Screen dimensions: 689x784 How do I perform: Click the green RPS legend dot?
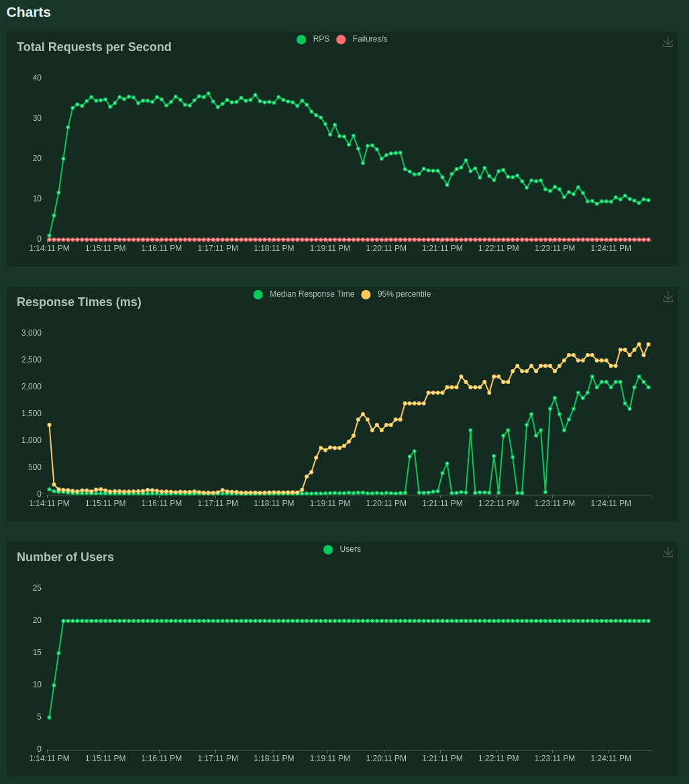[301, 39]
